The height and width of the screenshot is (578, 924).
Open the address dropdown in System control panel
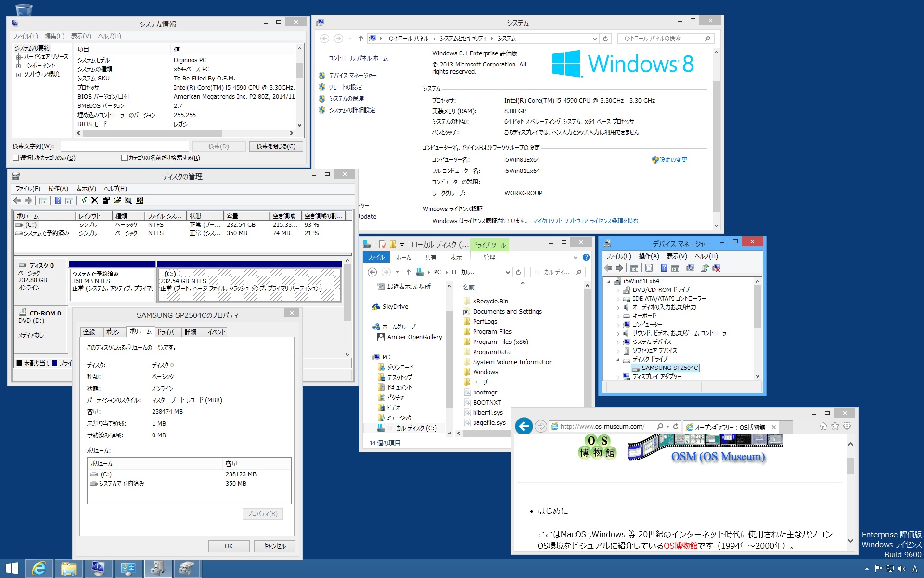(x=595, y=39)
